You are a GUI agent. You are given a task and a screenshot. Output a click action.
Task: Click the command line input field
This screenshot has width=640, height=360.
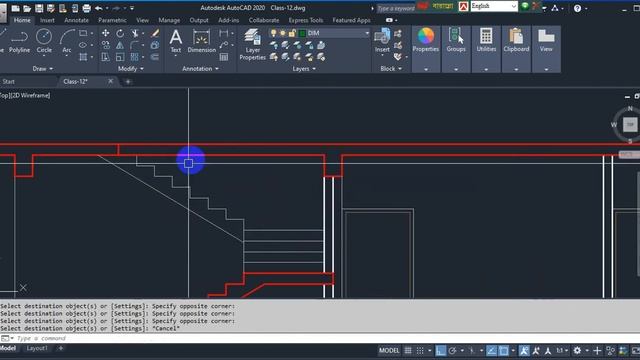tap(320, 338)
